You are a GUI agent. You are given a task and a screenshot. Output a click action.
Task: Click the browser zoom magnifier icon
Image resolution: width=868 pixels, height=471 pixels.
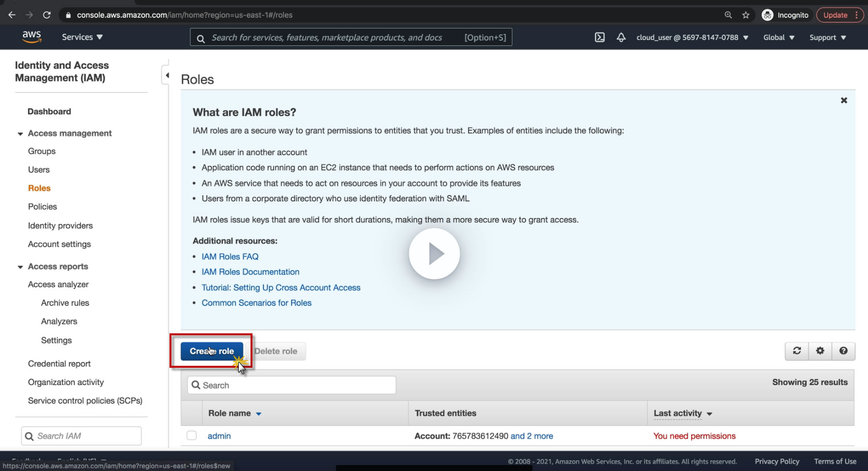728,15
